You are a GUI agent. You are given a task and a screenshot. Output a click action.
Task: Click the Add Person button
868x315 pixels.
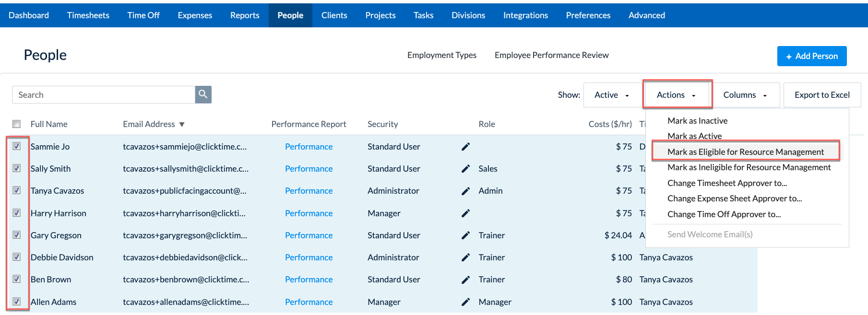tap(812, 56)
